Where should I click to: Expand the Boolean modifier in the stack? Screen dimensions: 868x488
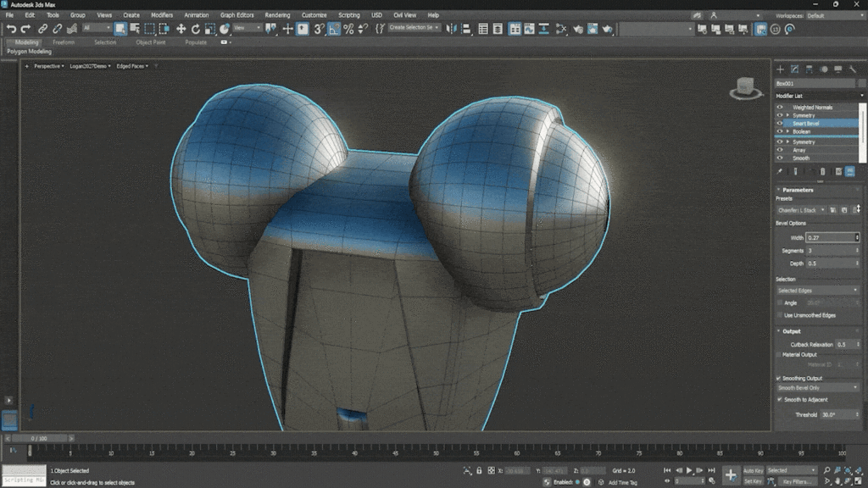click(787, 131)
